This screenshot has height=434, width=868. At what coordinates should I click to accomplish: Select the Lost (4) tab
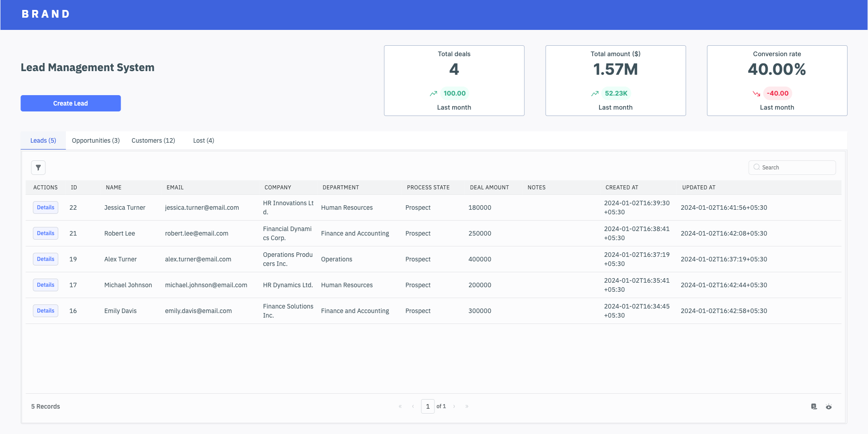pos(203,140)
